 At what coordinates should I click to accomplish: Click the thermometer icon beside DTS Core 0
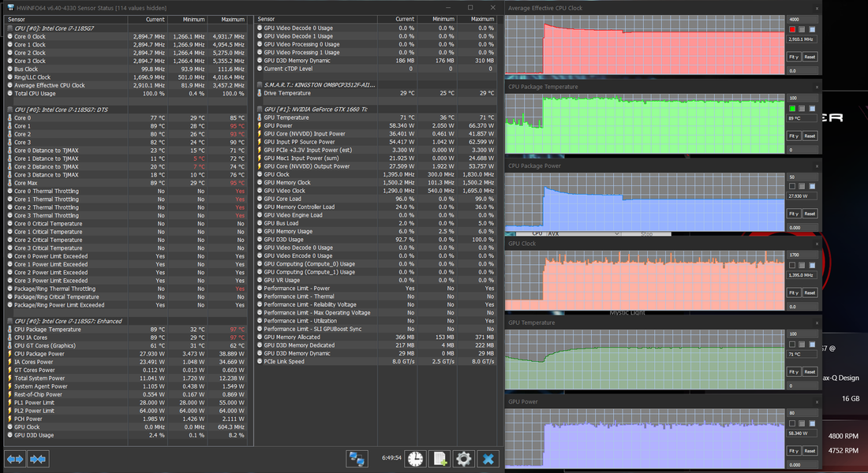pyautogui.click(x=10, y=117)
